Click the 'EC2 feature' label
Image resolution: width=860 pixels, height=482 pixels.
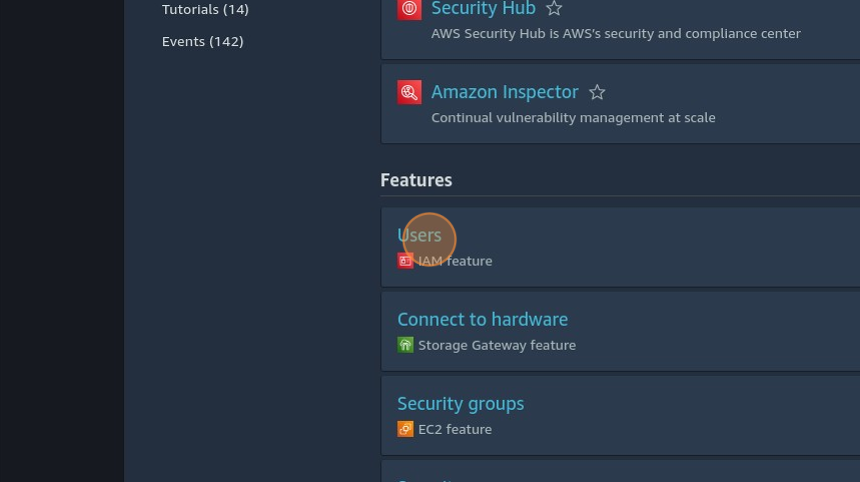point(454,429)
